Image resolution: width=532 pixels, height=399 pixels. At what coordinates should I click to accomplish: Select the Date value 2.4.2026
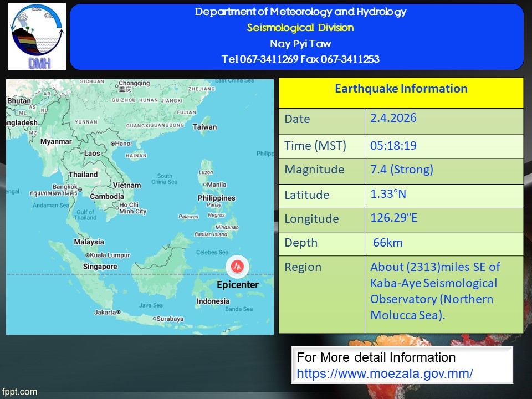pos(393,118)
